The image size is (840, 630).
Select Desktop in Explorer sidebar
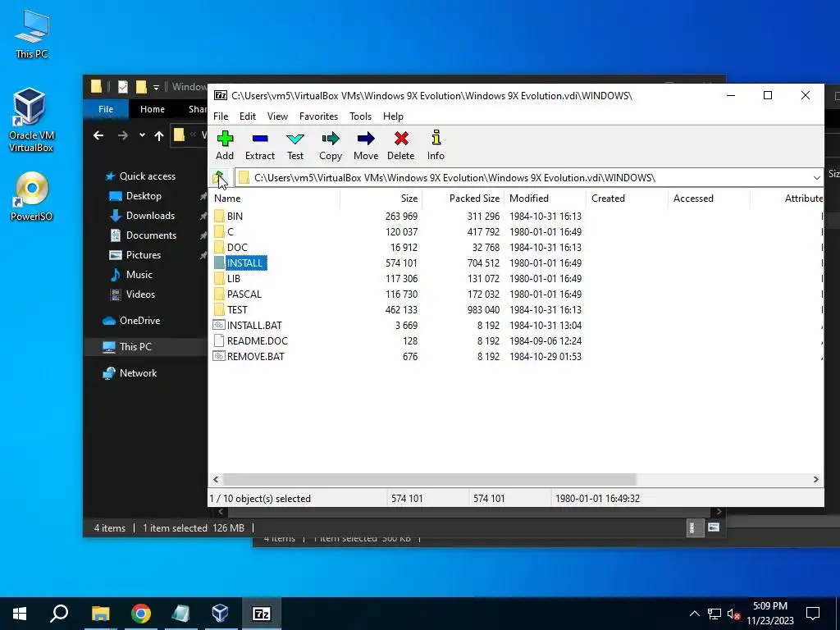[x=135, y=196]
